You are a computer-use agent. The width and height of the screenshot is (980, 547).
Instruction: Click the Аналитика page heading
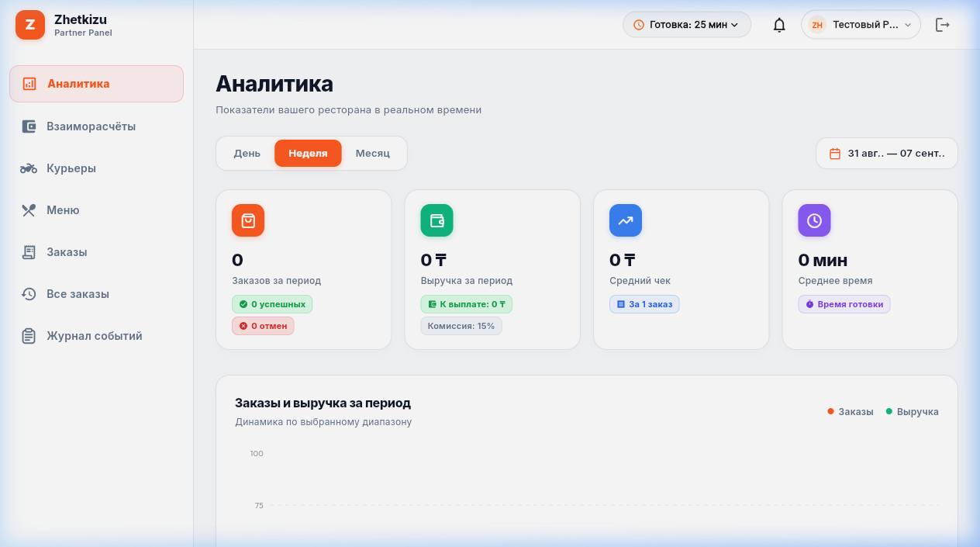(x=274, y=84)
